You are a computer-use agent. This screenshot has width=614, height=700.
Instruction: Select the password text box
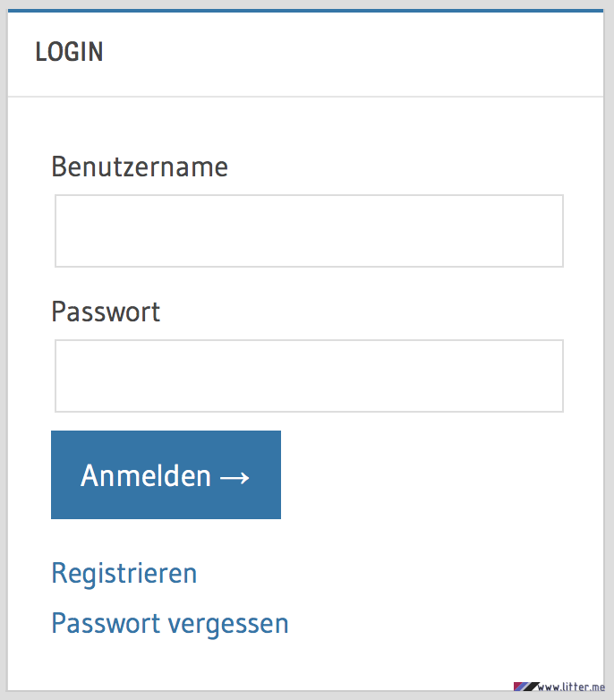point(309,376)
